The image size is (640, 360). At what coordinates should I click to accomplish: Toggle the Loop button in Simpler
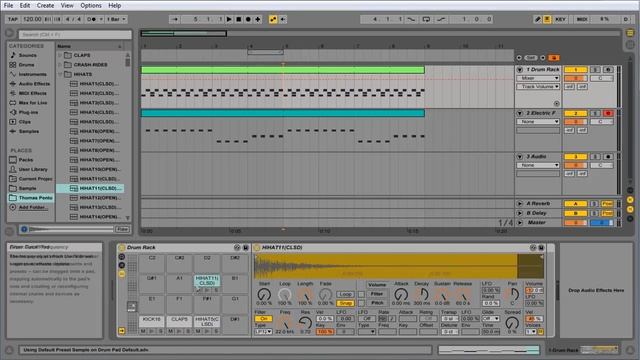(x=345, y=294)
